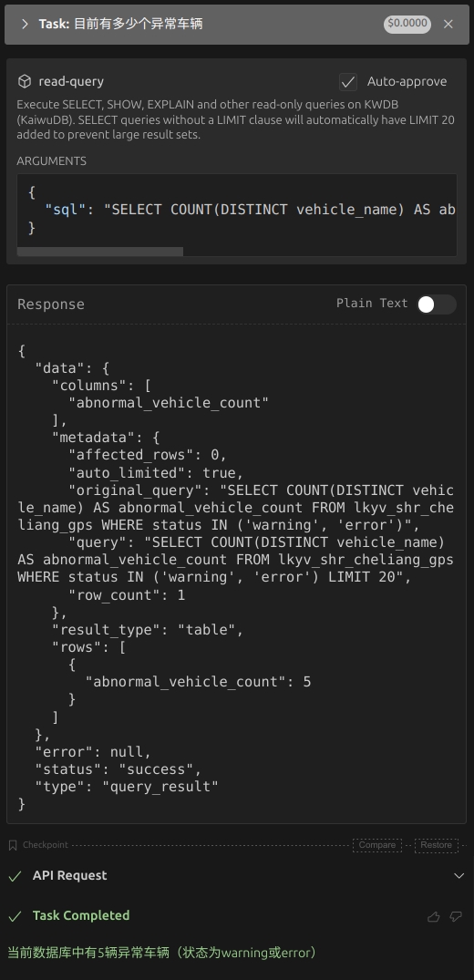Click the API Request label

click(69, 876)
